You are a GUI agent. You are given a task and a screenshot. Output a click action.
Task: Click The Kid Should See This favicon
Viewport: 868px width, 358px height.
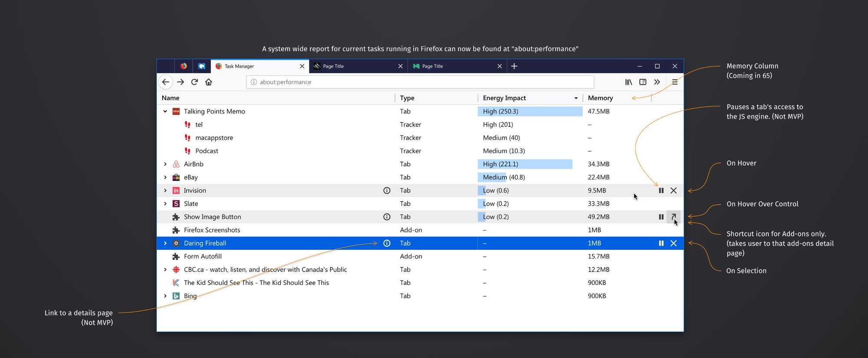coord(176,283)
